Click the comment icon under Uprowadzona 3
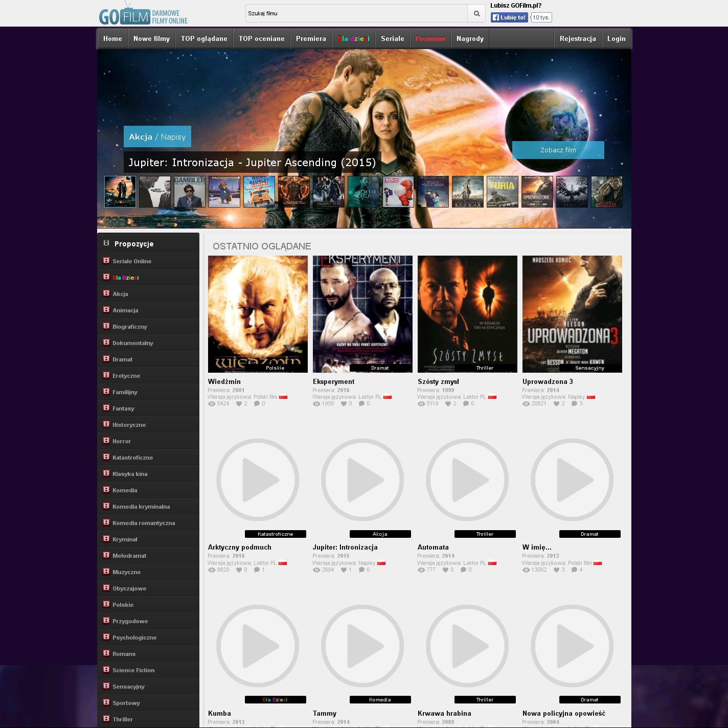The width and height of the screenshot is (728, 728). pyautogui.click(x=574, y=404)
